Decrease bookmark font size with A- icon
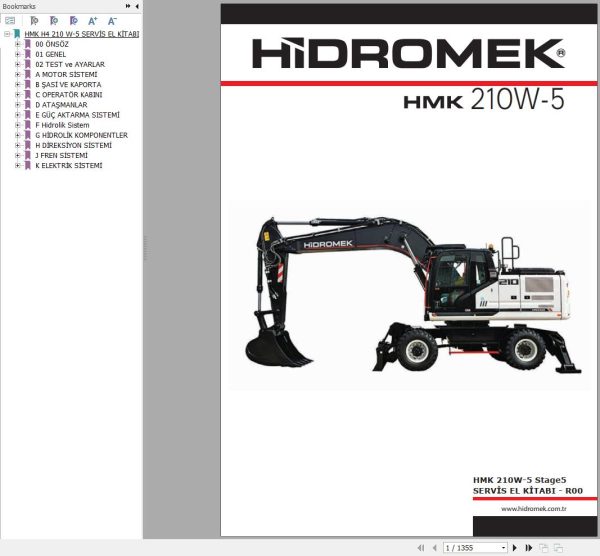 (x=112, y=21)
